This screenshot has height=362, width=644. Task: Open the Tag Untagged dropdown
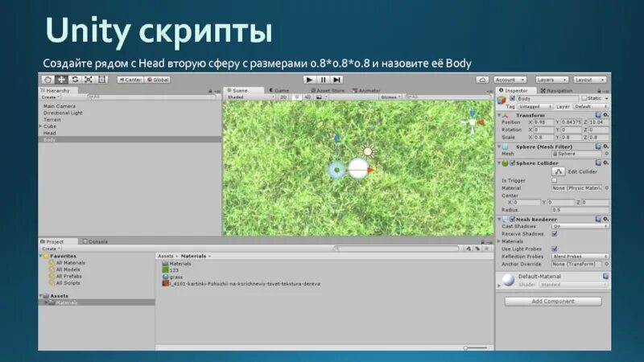[x=535, y=106]
